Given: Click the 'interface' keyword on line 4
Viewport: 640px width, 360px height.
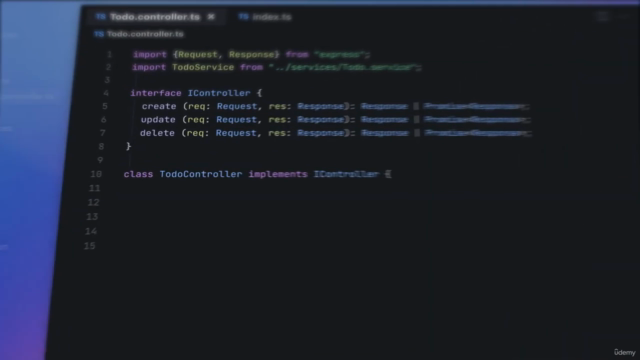Looking at the screenshot, I should pyautogui.click(x=156, y=93).
